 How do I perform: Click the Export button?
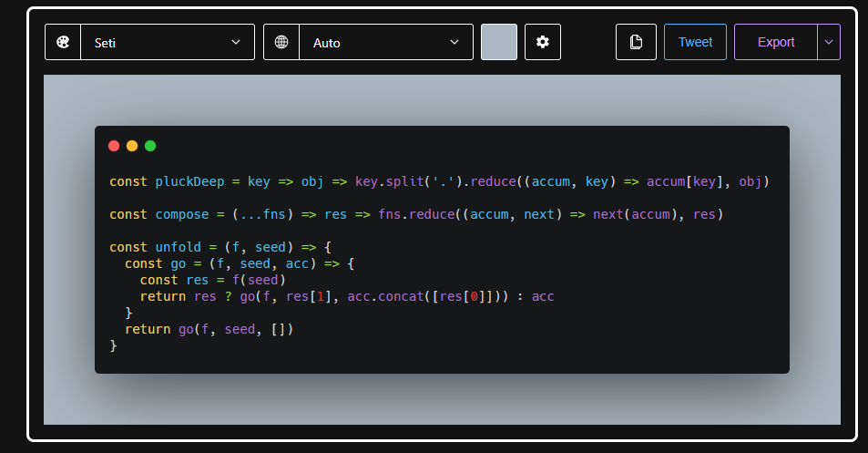coord(776,42)
